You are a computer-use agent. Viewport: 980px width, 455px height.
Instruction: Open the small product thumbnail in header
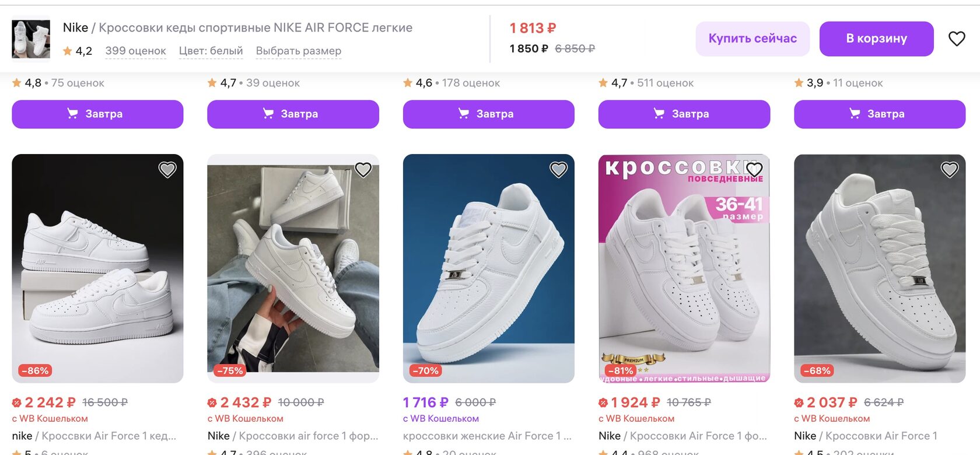[x=31, y=39]
